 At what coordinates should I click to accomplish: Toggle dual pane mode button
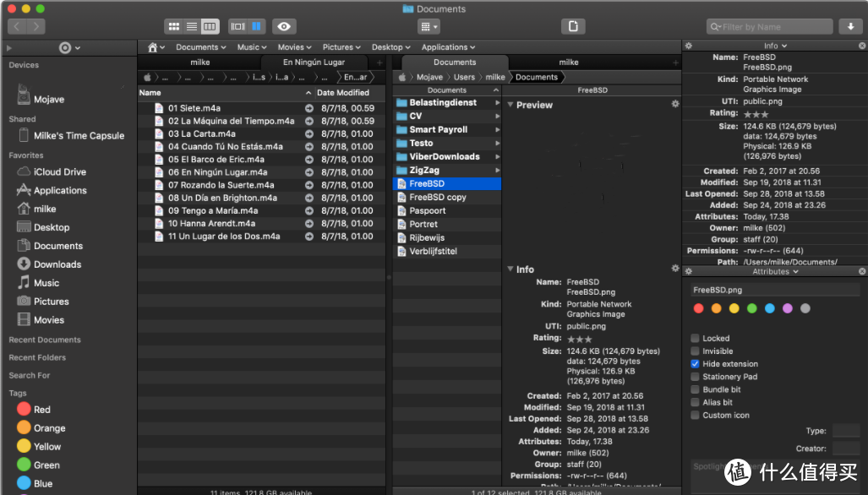(x=256, y=26)
